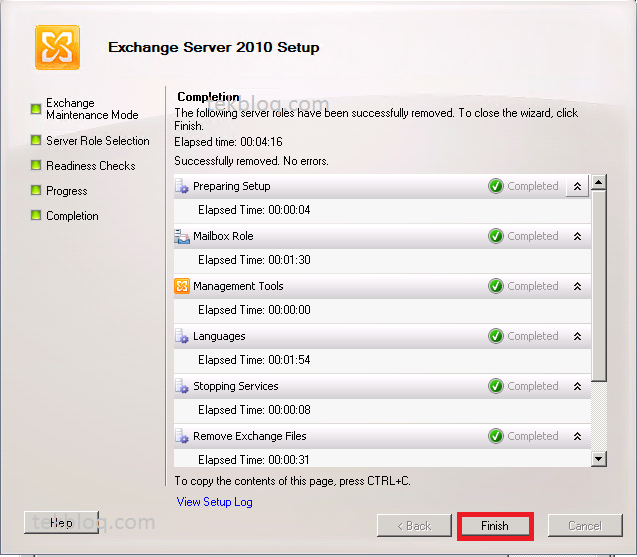Collapse the Mailbox Role section
The height and width of the screenshot is (557, 637).
coord(577,236)
